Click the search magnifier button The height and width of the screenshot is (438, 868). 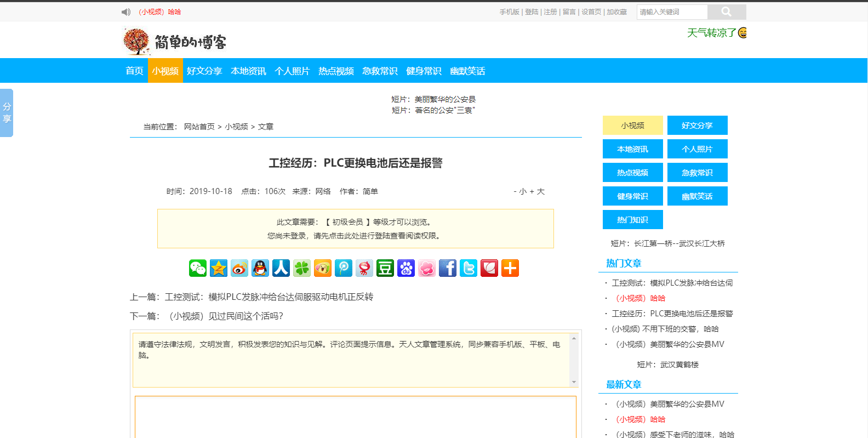726,12
